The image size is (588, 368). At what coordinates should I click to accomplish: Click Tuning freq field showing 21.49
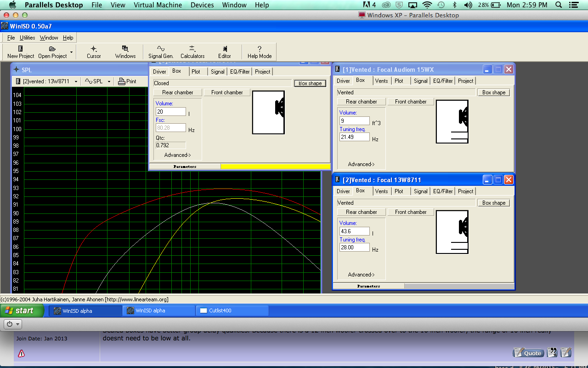point(354,137)
